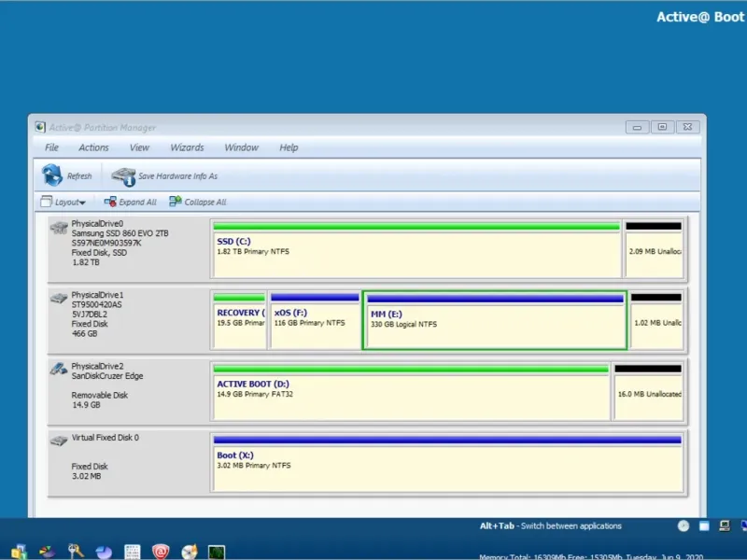Screen dimensions: 747x560
Task: Select the SSD (C:) partition
Action: (x=416, y=248)
